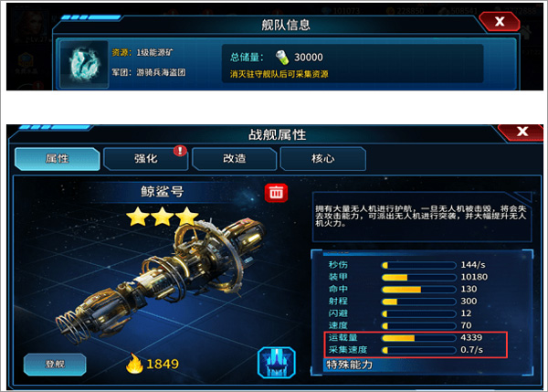Viewport: 548px width, 392px height.
Task: Click the red alert badge on 强化
Action: [180, 151]
